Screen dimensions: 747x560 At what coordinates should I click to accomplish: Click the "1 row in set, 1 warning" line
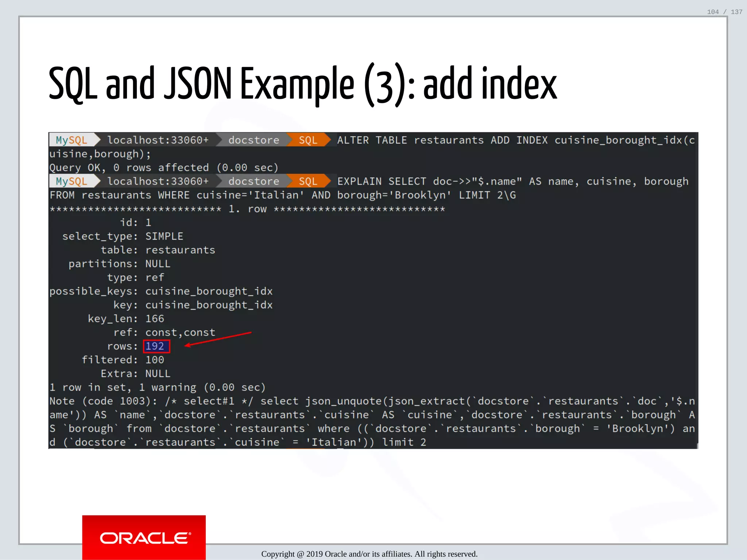click(158, 387)
